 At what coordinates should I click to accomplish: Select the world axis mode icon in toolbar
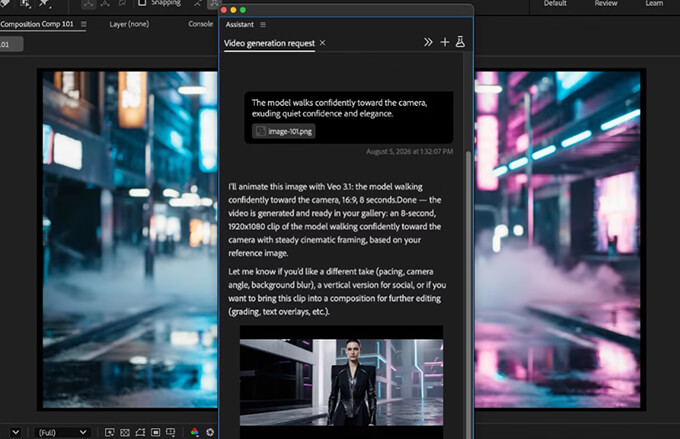105,3
